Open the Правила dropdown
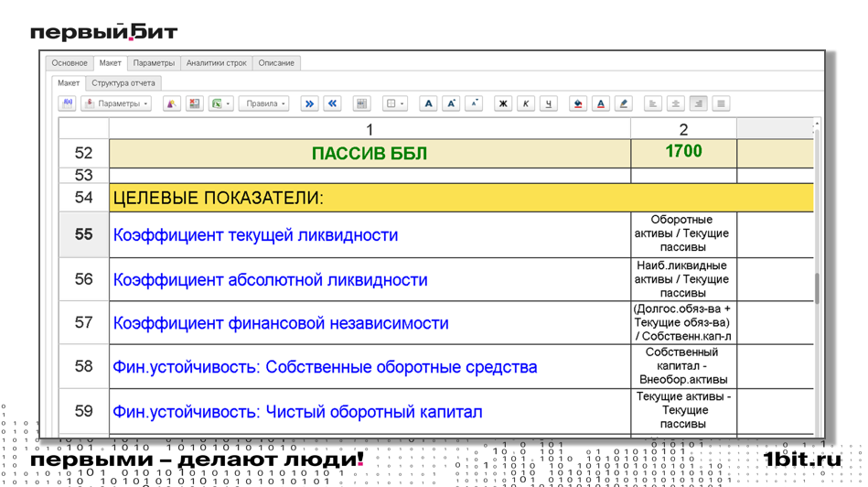 tap(264, 103)
